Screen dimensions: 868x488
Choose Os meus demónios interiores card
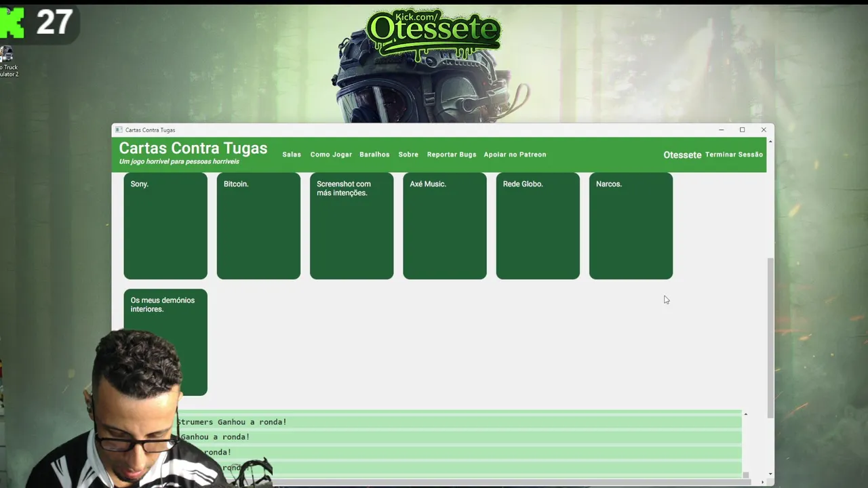click(165, 342)
